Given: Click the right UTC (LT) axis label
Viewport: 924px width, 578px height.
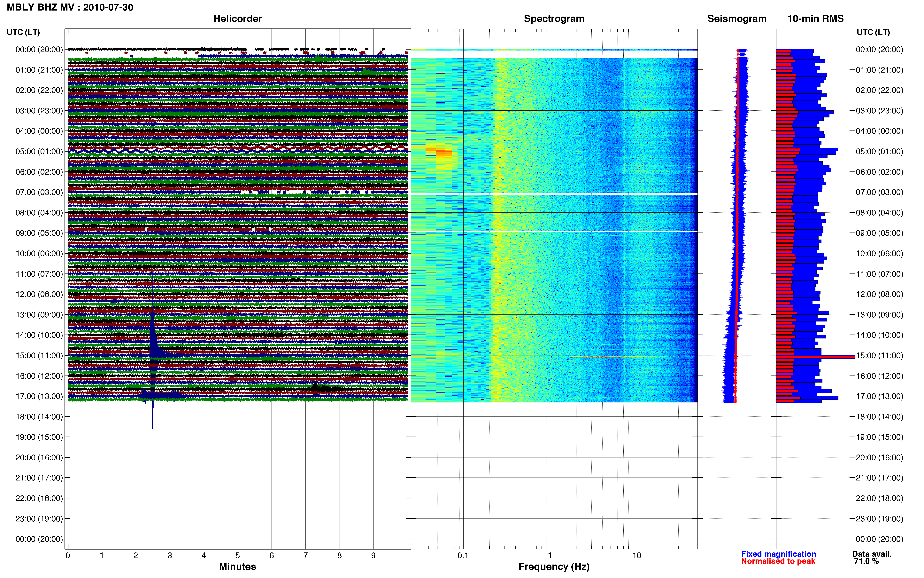Looking at the screenshot, I should coord(873,32).
